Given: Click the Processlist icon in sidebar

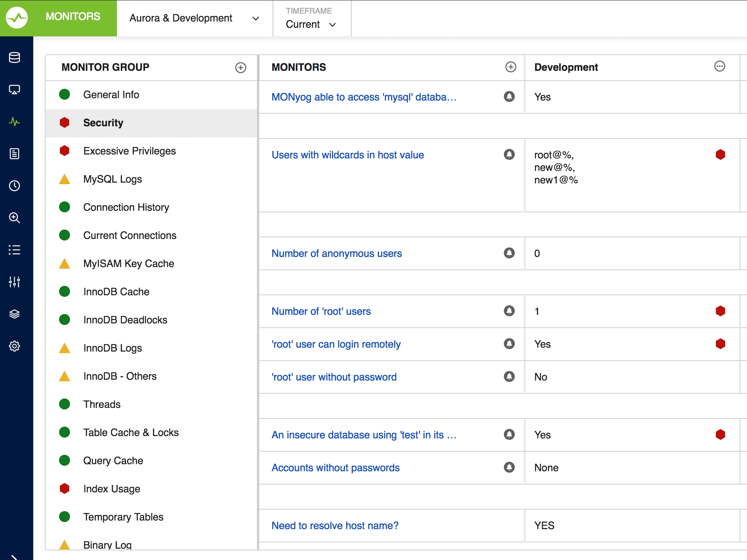Looking at the screenshot, I should (x=14, y=250).
